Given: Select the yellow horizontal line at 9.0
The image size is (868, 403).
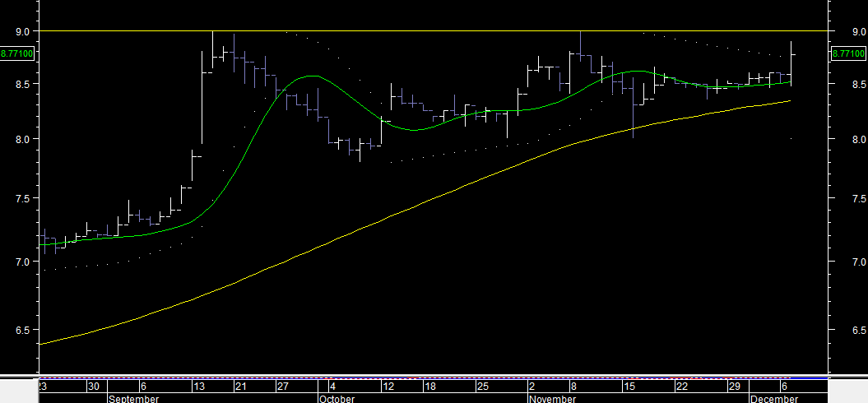Looking at the screenshot, I should click(434, 31).
